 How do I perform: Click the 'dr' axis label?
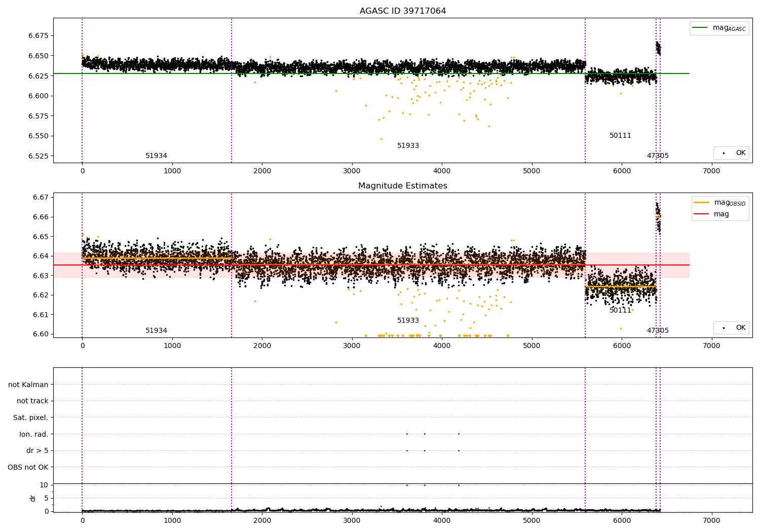[x=33, y=499]
